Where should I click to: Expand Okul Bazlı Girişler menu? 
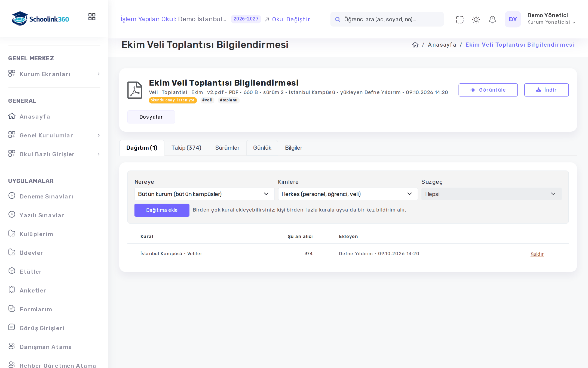[x=54, y=154]
